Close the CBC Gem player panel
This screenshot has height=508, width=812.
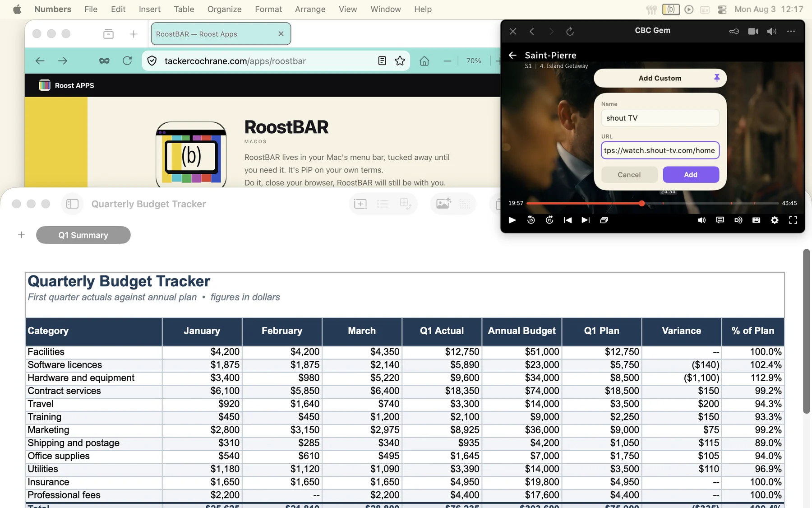click(x=513, y=31)
